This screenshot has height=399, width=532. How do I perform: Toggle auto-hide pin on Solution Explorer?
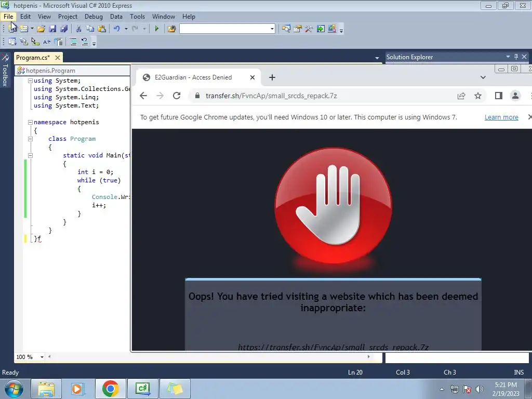pyautogui.click(x=516, y=57)
